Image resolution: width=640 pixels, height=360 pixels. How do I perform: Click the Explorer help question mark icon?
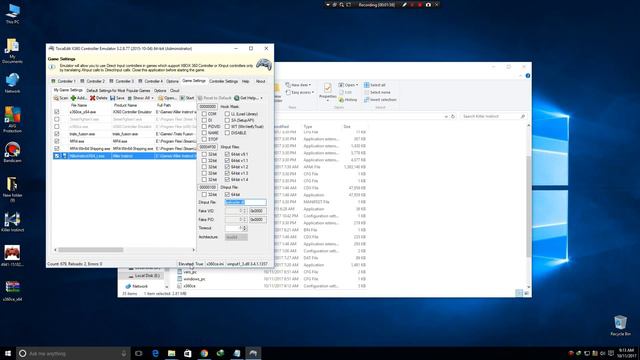click(x=528, y=76)
